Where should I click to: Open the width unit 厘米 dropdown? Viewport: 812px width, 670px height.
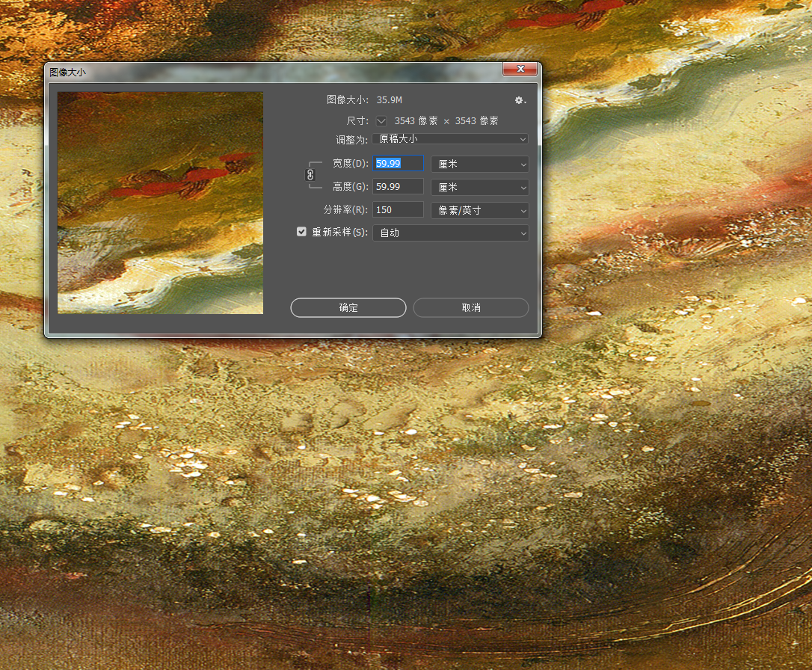(479, 164)
